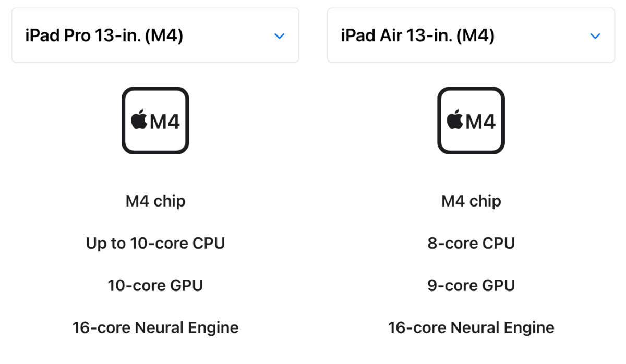Click the 16-core Neural Engine text on the right
This screenshot has height=364, width=626.
471,328
